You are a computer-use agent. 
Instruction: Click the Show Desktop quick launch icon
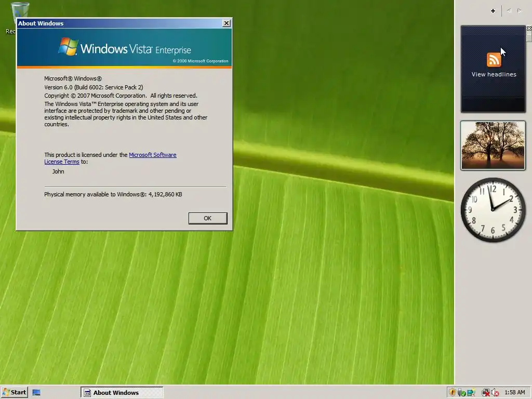pyautogui.click(x=36, y=393)
